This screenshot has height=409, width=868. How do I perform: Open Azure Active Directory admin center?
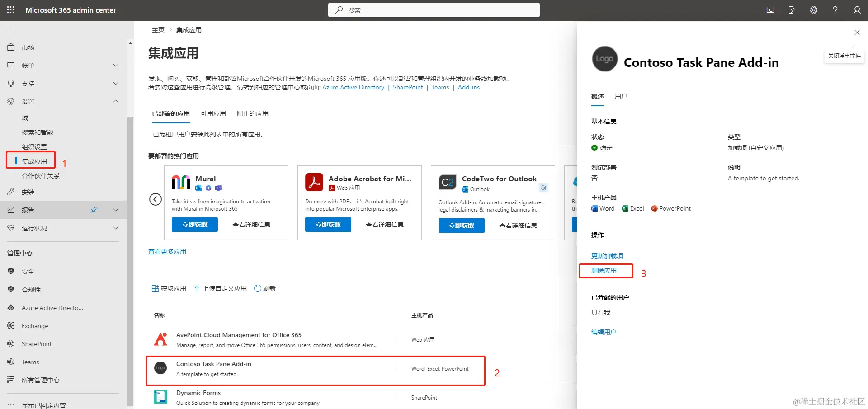click(x=52, y=307)
